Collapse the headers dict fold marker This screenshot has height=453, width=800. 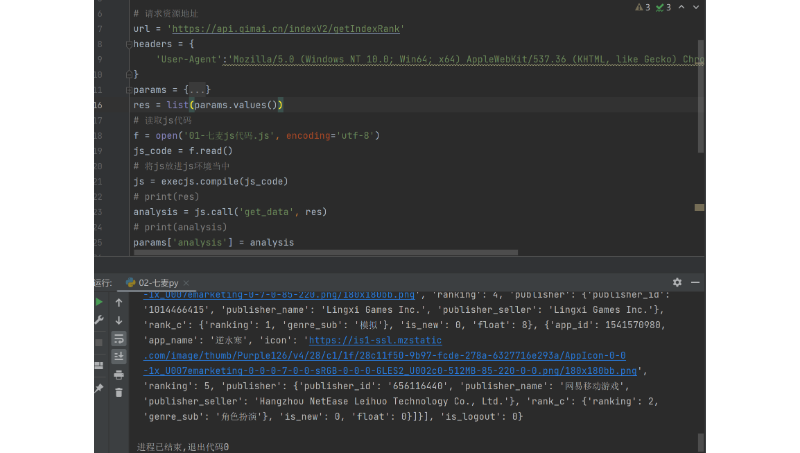tap(129, 44)
